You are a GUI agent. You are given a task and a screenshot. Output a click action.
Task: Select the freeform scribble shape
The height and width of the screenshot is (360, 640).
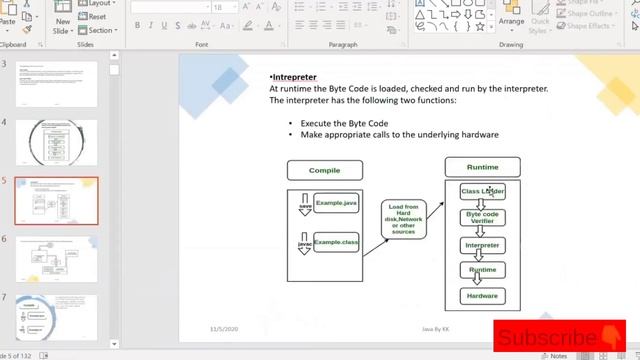(420, 27)
